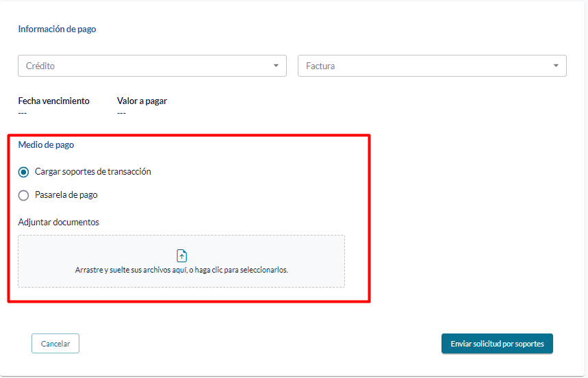Click the Valor a pagar label
The height and width of the screenshot is (378, 588).
pos(142,101)
